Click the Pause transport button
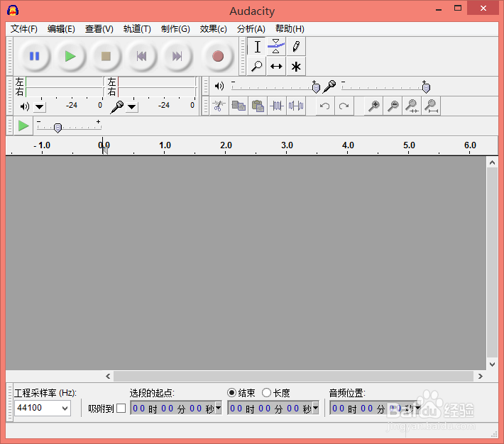The height and width of the screenshot is (444, 504). 34,56
